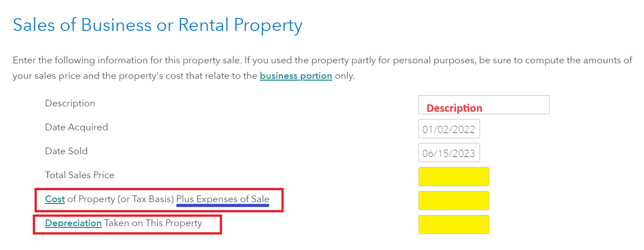The height and width of the screenshot is (250, 644).
Task: Click the word "only." after the business portion link
Action: click(345, 76)
